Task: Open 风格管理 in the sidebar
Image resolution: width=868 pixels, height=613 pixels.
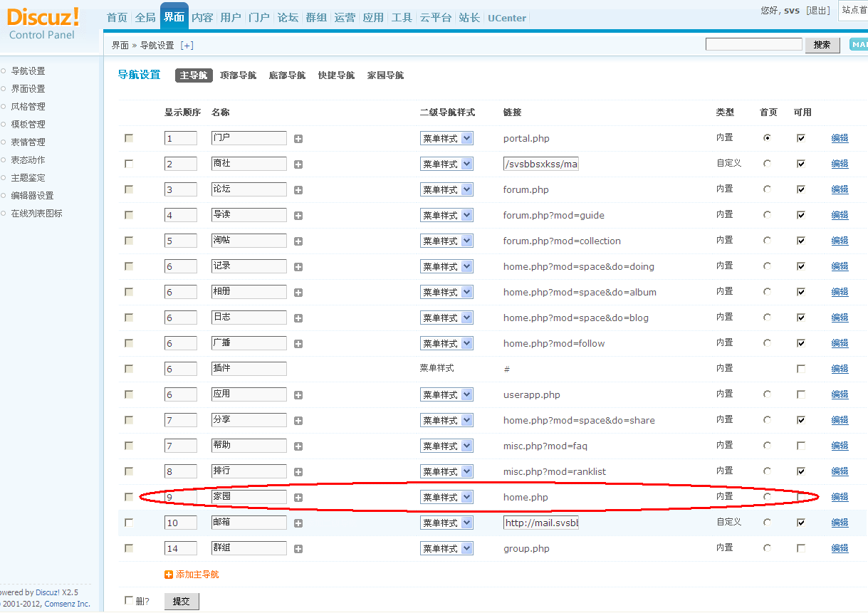Action: point(28,107)
